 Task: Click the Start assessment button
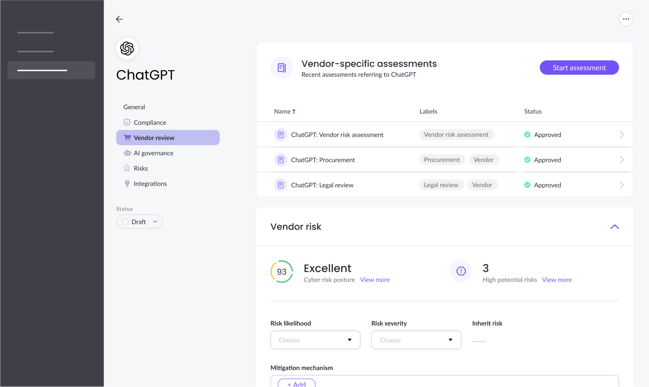579,67
